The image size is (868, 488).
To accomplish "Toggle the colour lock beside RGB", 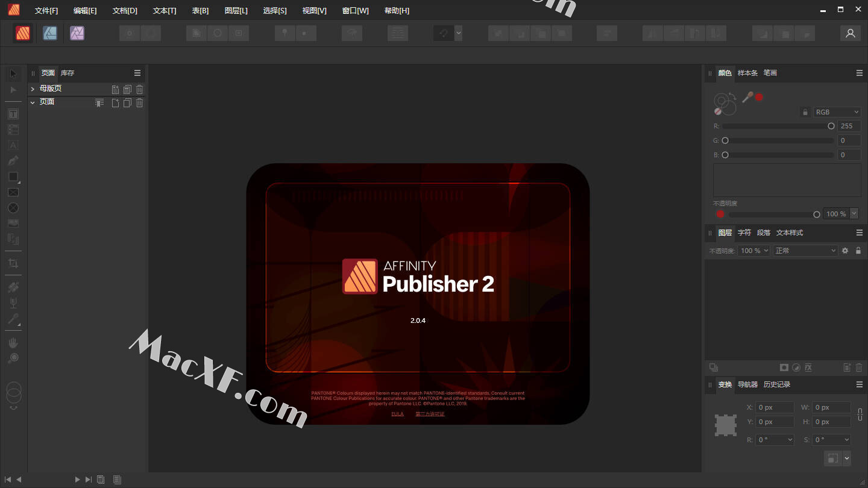I will pos(805,112).
